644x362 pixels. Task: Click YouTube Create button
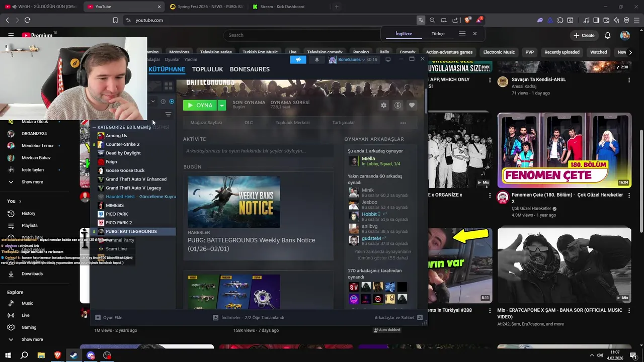[584, 35]
